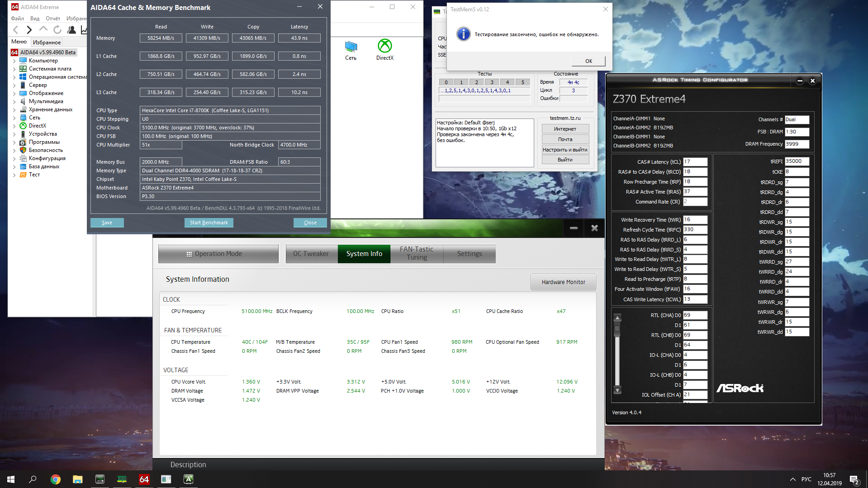Expand the Устройства tree node
This screenshot has width=868, height=488.
pos(14,134)
